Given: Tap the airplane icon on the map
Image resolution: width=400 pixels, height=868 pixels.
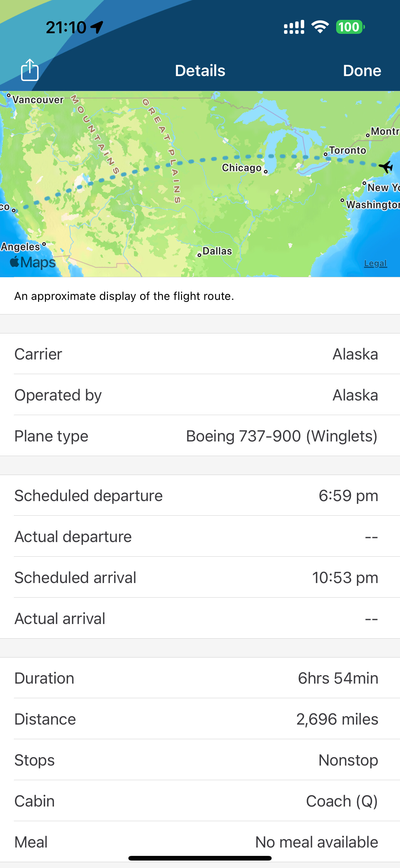Looking at the screenshot, I should coord(386,166).
